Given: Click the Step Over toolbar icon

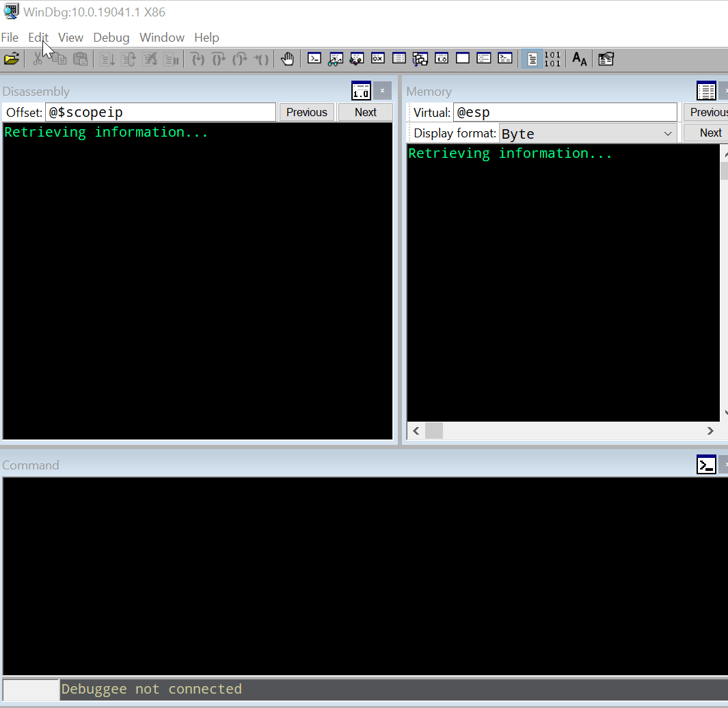Looking at the screenshot, I should tap(219, 59).
